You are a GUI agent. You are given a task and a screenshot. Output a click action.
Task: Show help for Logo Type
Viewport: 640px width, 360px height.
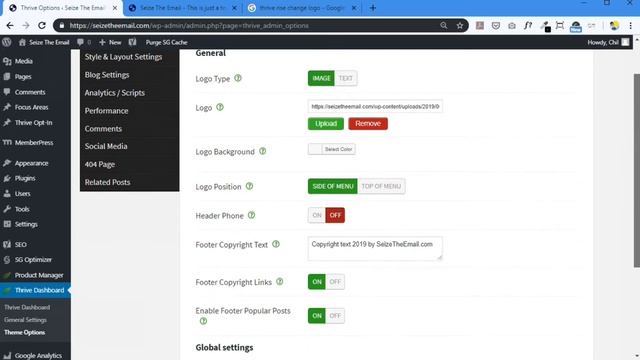[x=238, y=78]
